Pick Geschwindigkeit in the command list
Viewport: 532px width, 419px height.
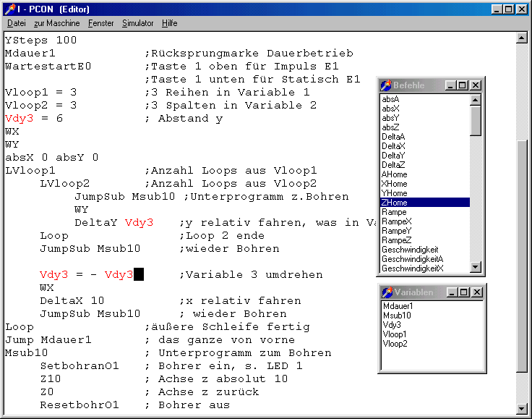coord(410,250)
